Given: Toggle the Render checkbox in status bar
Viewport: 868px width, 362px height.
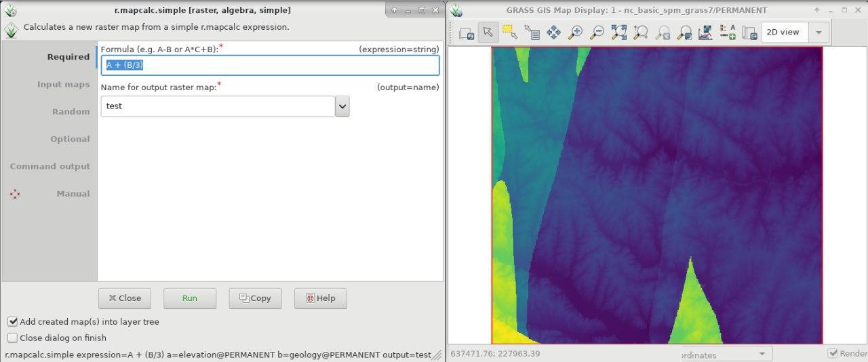Looking at the screenshot, I should 833,353.
